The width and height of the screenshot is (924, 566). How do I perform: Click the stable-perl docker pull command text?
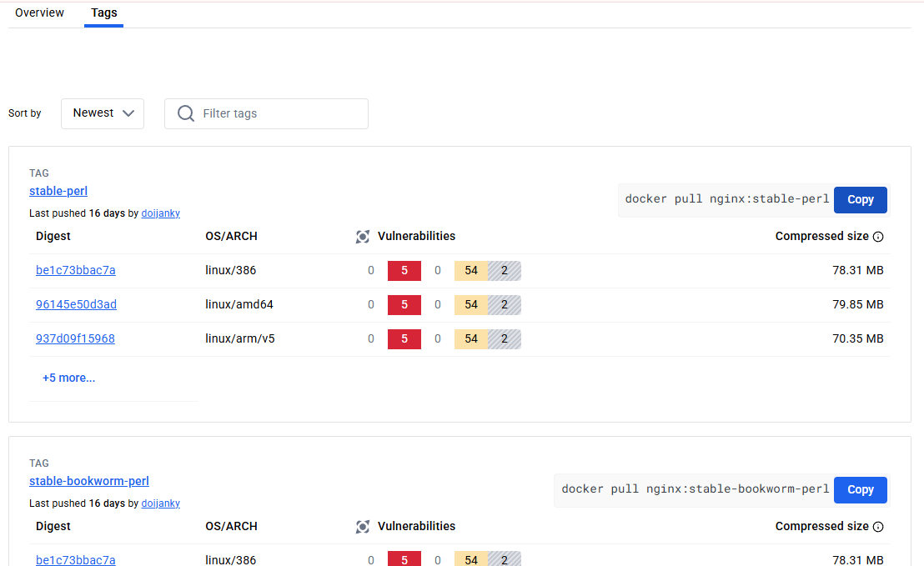726,199
